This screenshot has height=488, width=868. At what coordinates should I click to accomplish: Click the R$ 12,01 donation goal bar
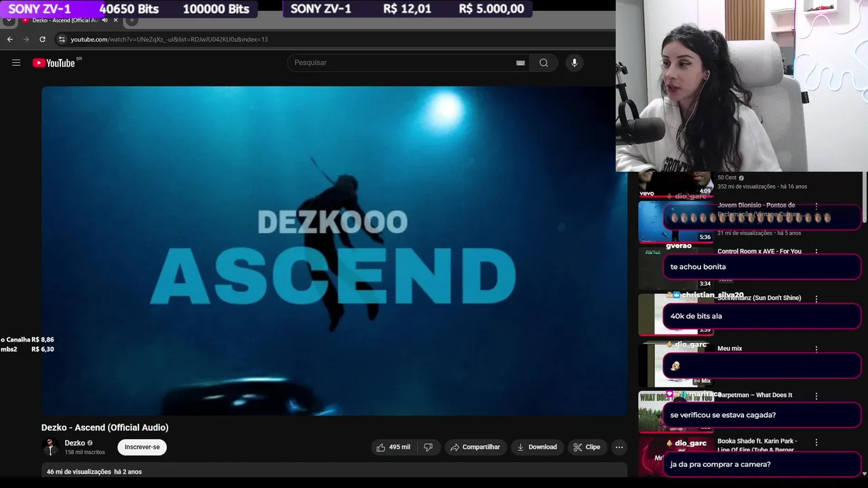click(408, 9)
